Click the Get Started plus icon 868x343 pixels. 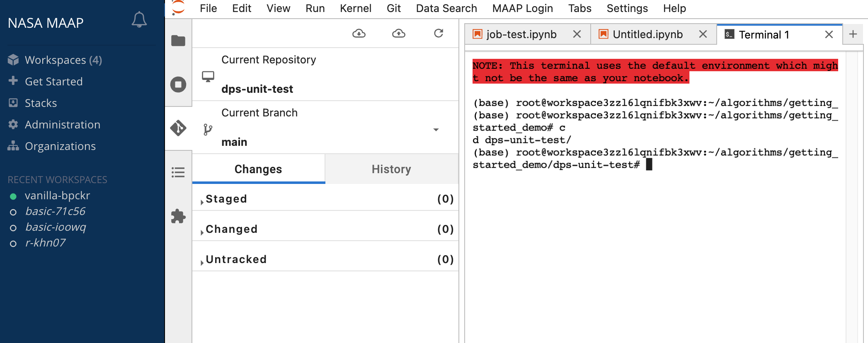13,81
